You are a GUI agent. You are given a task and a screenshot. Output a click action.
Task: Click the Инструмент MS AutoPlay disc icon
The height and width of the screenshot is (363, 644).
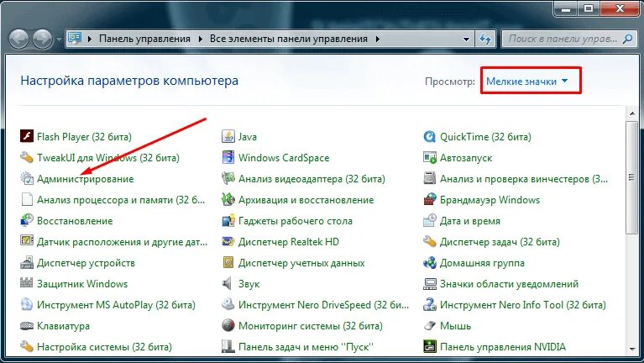(x=27, y=305)
